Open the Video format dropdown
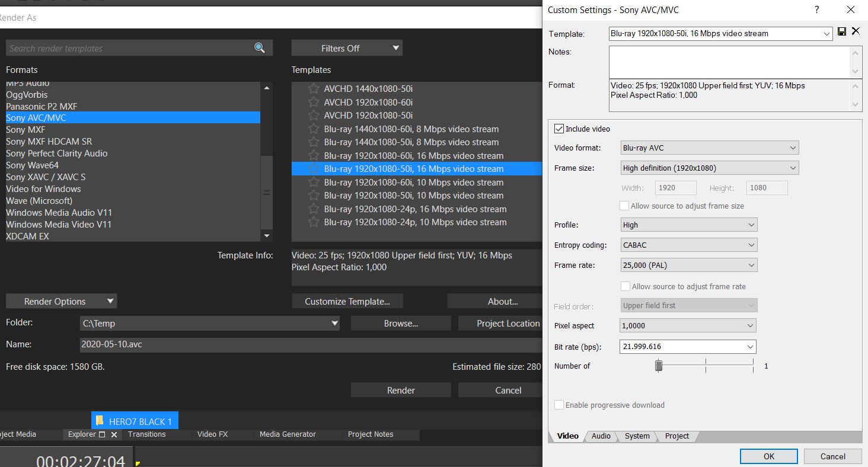Image resolution: width=868 pixels, height=467 pixels. [x=709, y=148]
